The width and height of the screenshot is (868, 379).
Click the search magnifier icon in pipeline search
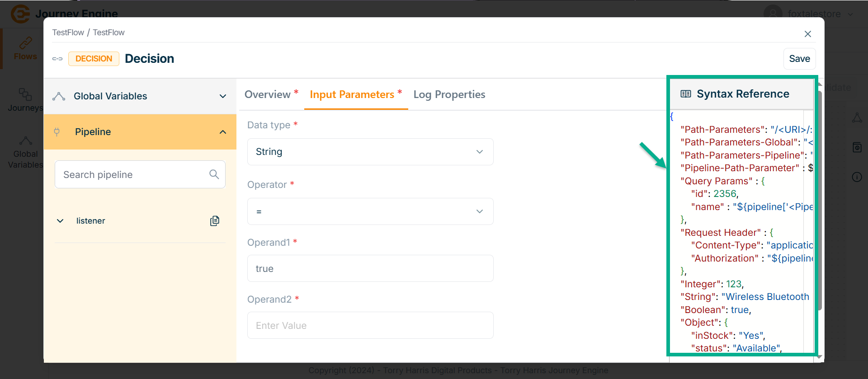click(214, 174)
